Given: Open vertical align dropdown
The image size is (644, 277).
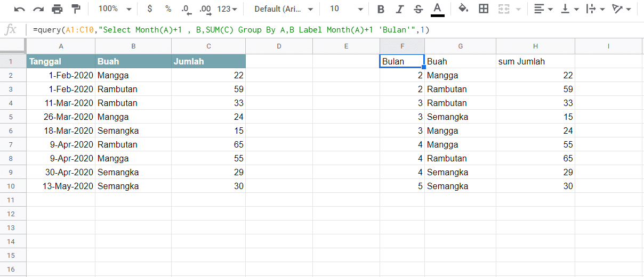Looking at the screenshot, I should pos(569,9).
